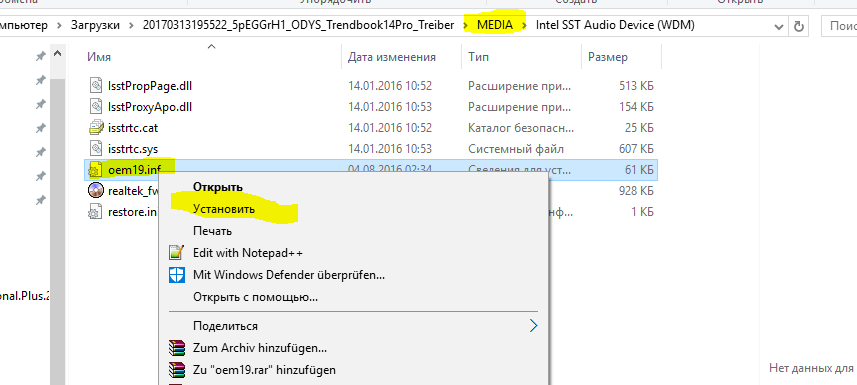The width and height of the screenshot is (857, 385).
Task: Select the isstrtc.cat catalog icon
Action: pyautogui.click(x=96, y=127)
